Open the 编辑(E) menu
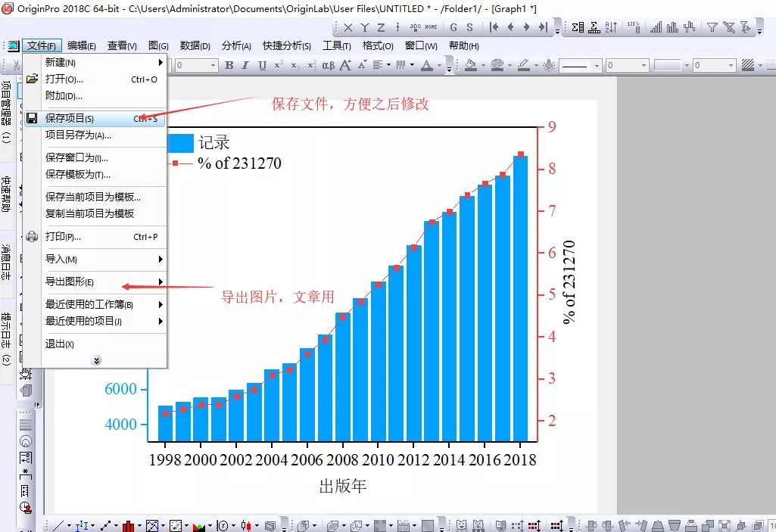The width and height of the screenshot is (776, 532). coord(82,46)
